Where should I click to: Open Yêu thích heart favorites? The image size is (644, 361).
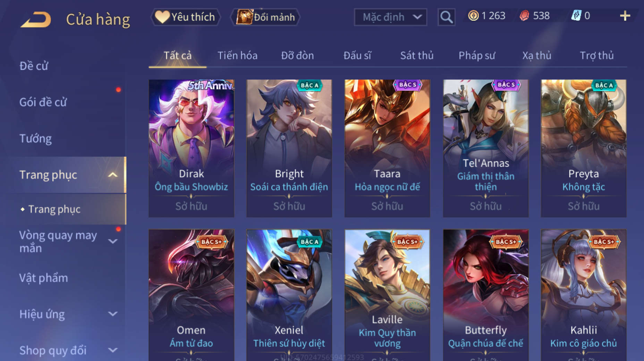185,17
